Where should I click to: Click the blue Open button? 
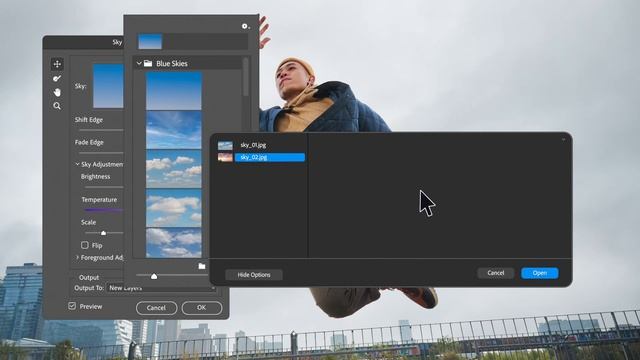coord(540,273)
